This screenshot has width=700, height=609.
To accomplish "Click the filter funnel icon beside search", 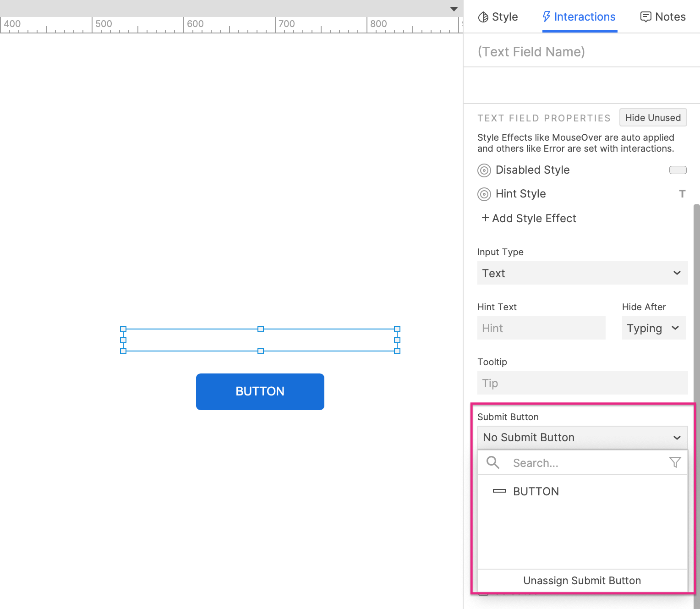I will pyautogui.click(x=675, y=462).
